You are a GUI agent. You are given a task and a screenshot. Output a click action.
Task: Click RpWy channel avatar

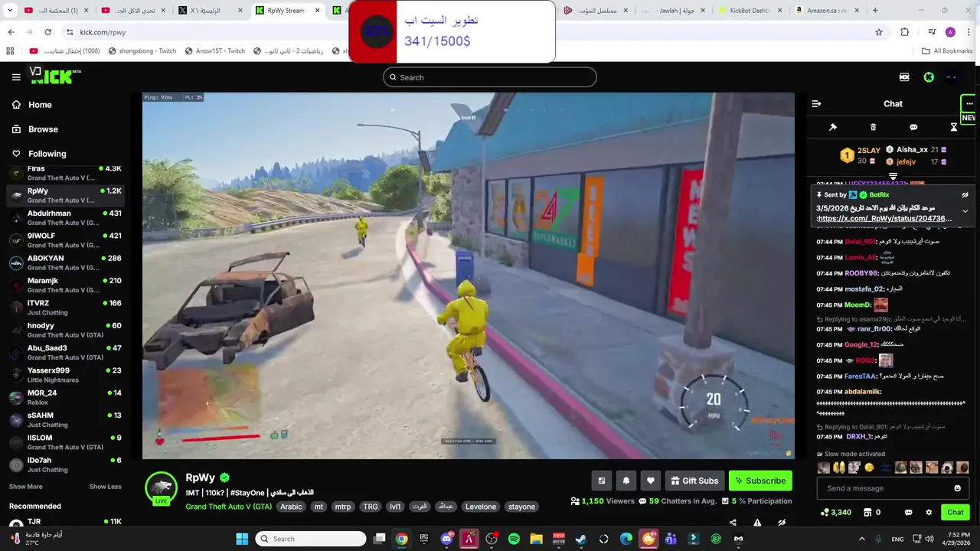click(162, 487)
